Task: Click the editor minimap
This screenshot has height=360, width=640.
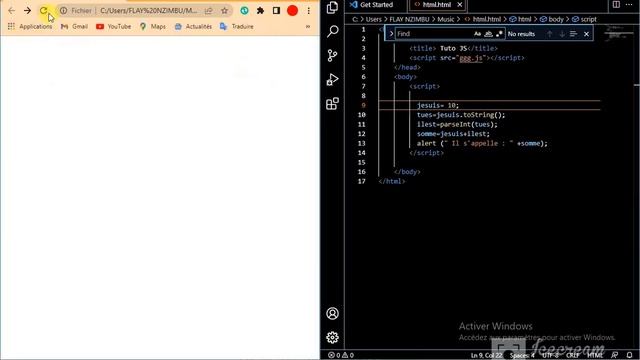Action: click(618, 34)
